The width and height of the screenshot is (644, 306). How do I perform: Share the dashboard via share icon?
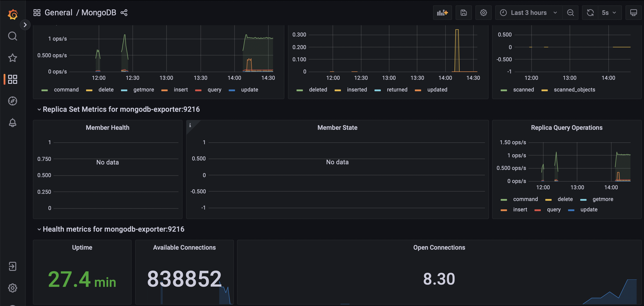click(x=124, y=13)
